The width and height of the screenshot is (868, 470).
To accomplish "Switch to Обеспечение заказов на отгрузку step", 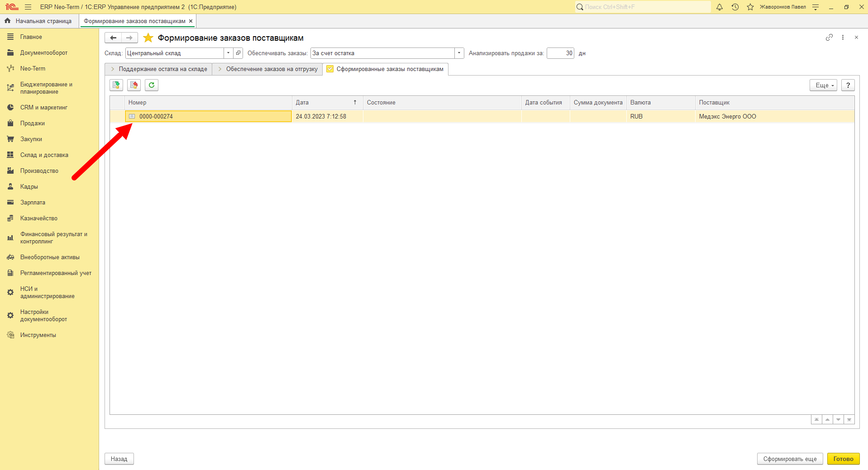I will coord(267,69).
